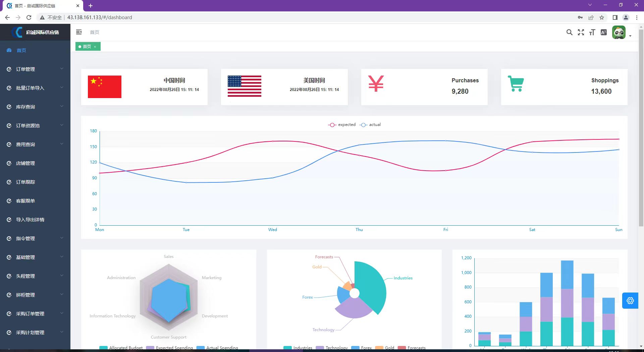Open the 订单跟踪 menu item

(35, 182)
